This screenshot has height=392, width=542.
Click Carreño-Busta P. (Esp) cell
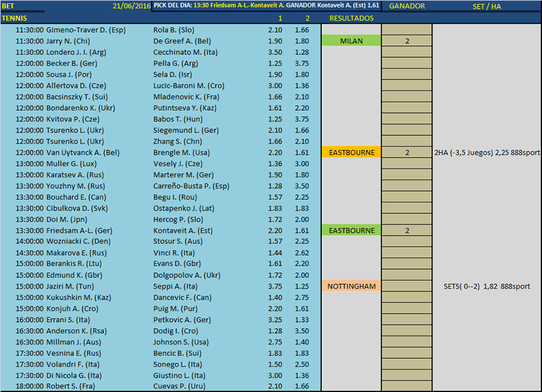pyautogui.click(x=191, y=186)
